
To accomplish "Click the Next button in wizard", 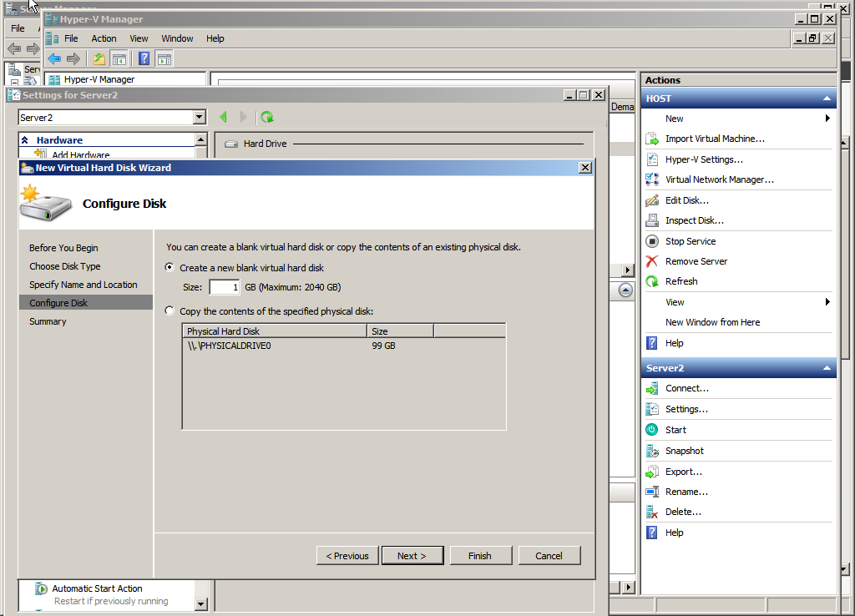I will pyautogui.click(x=412, y=556).
